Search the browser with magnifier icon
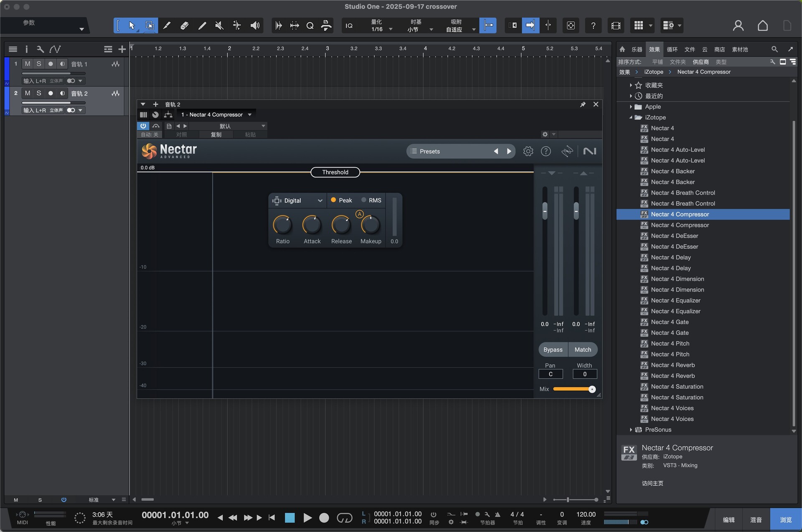The height and width of the screenshot is (532, 802). pyautogui.click(x=774, y=49)
